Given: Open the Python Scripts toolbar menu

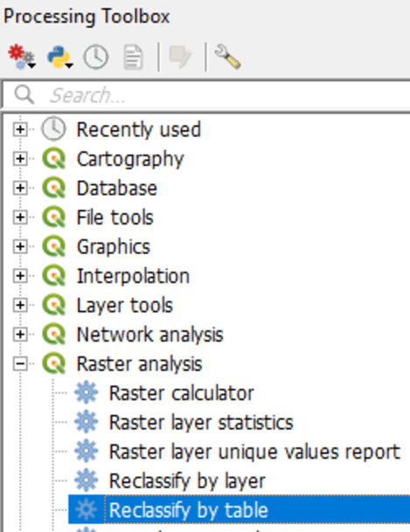Looking at the screenshot, I should click(59, 57).
